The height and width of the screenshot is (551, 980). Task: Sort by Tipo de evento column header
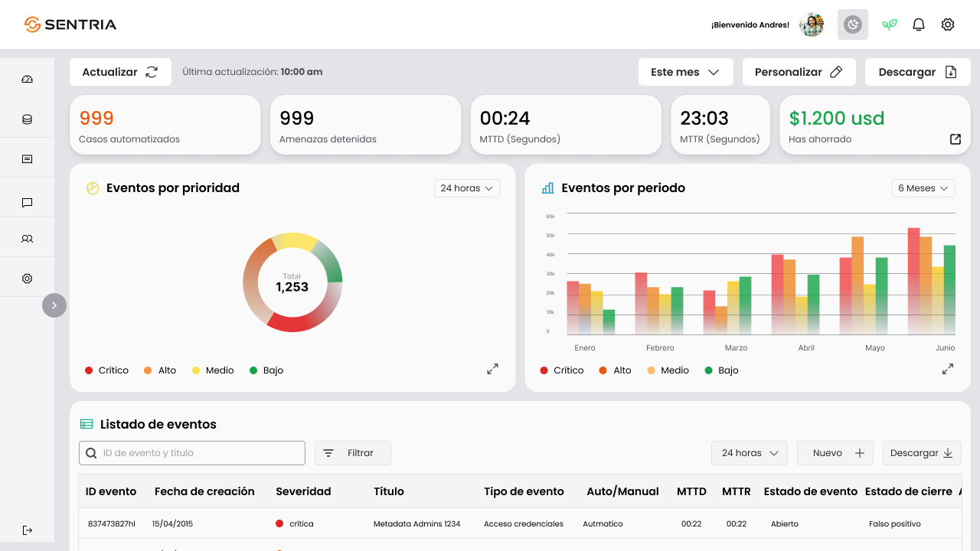(x=524, y=491)
